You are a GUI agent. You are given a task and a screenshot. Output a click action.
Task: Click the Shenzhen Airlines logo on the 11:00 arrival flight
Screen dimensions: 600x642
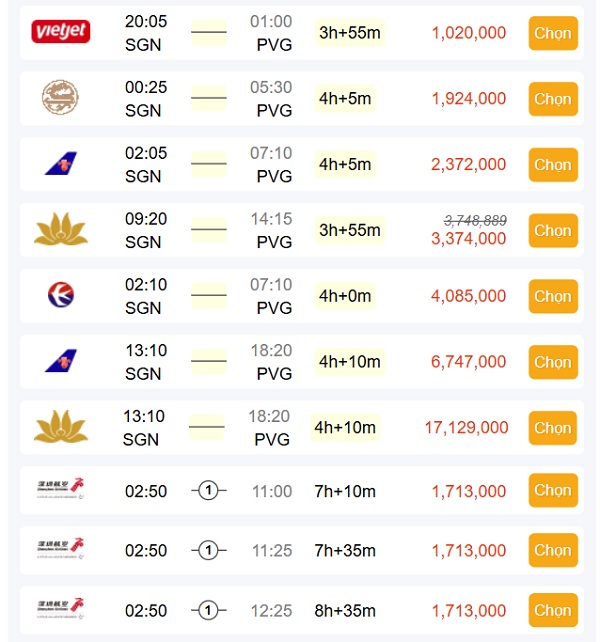(x=61, y=490)
